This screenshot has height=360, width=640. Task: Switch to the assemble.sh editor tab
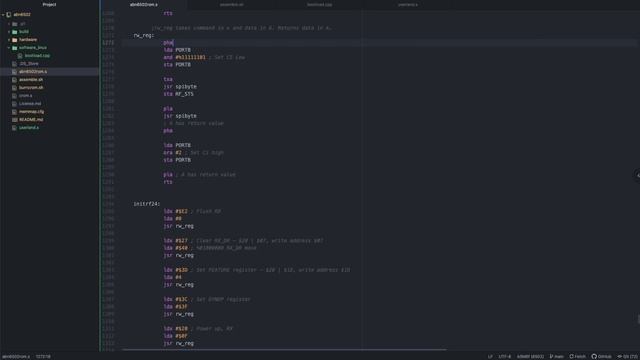click(231, 5)
